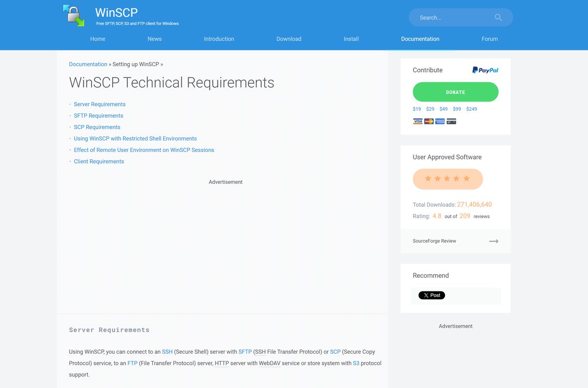This screenshot has height=388, width=588.
Task: Click the SSH link in the paragraph
Action: [167, 352]
